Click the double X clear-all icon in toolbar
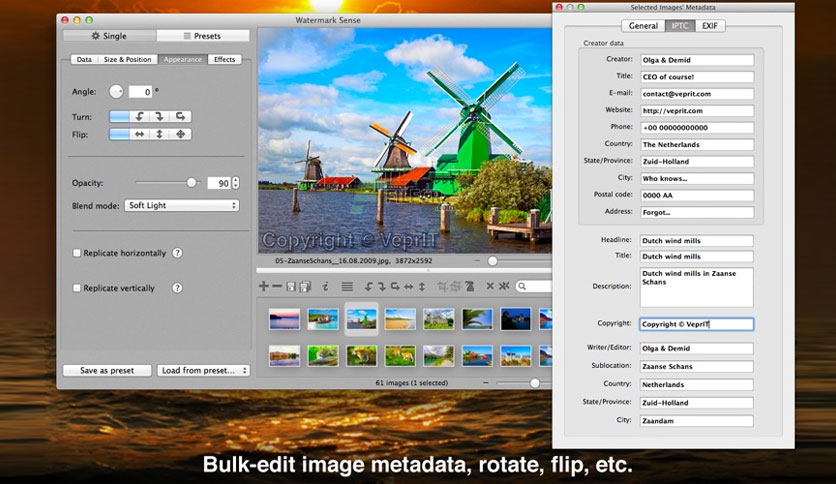Screen dimensions: 836x484 click(x=504, y=286)
